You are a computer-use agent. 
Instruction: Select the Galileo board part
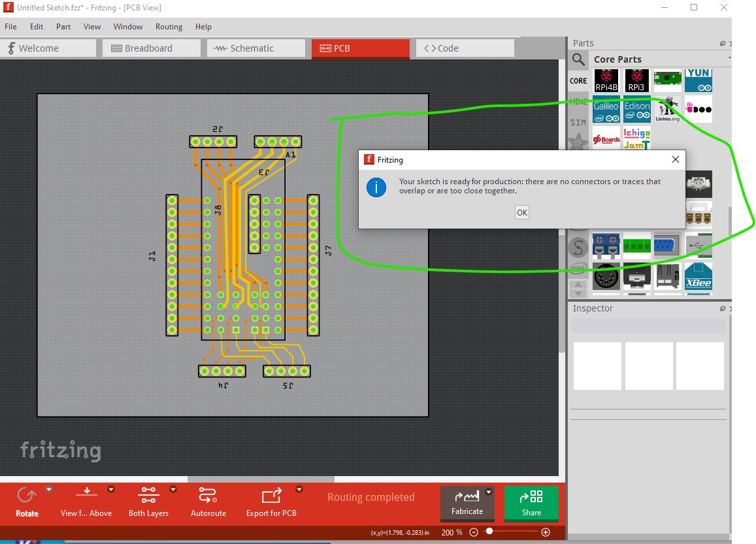click(606, 111)
